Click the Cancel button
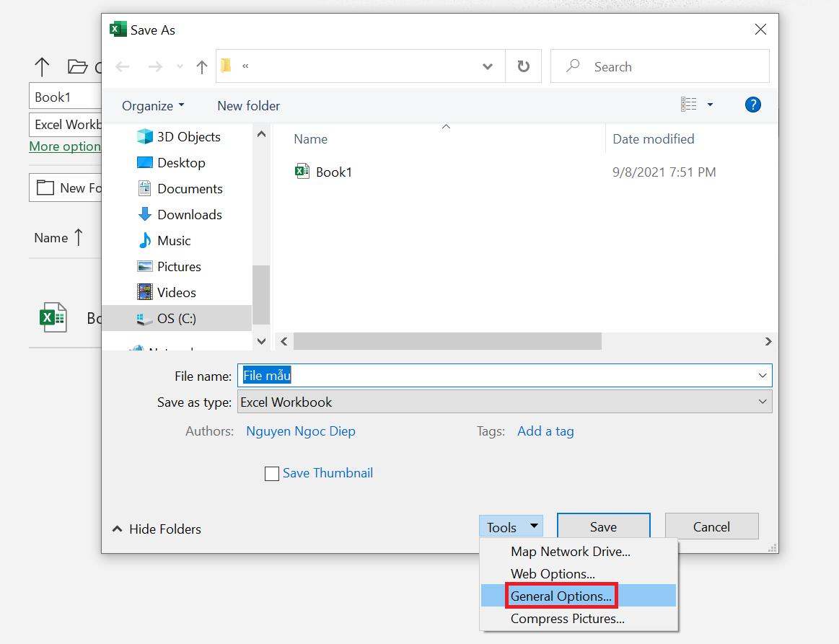This screenshot has height=644, width=839. (x=711, y=526)
